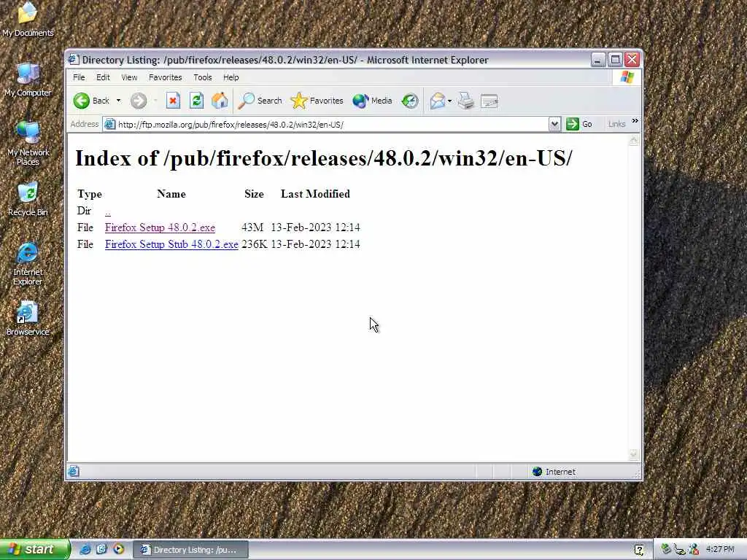This screenshot has height=560, width=747.
Task: Expand the Links toolbar chevron
Action: [635, 121]
